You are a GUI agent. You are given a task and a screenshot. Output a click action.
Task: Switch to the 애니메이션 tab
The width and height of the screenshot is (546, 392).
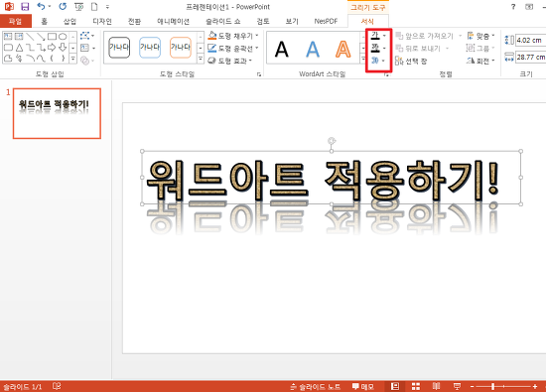click(173, 21)
